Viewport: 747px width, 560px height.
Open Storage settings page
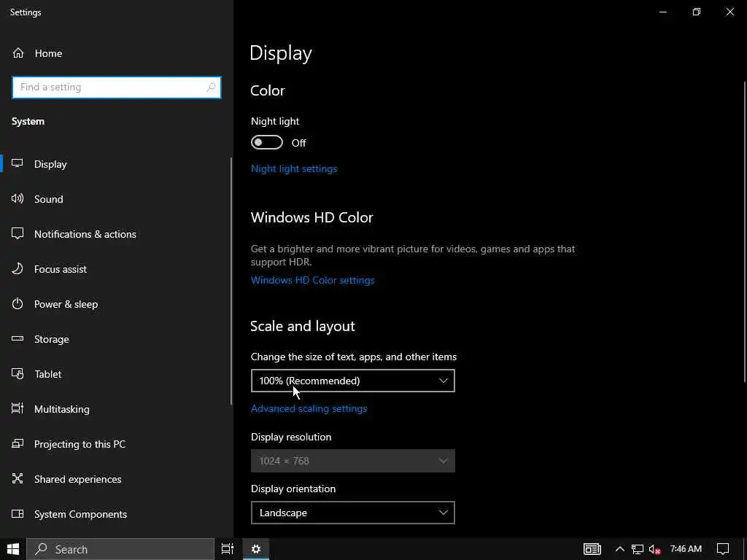pos(116,339)
